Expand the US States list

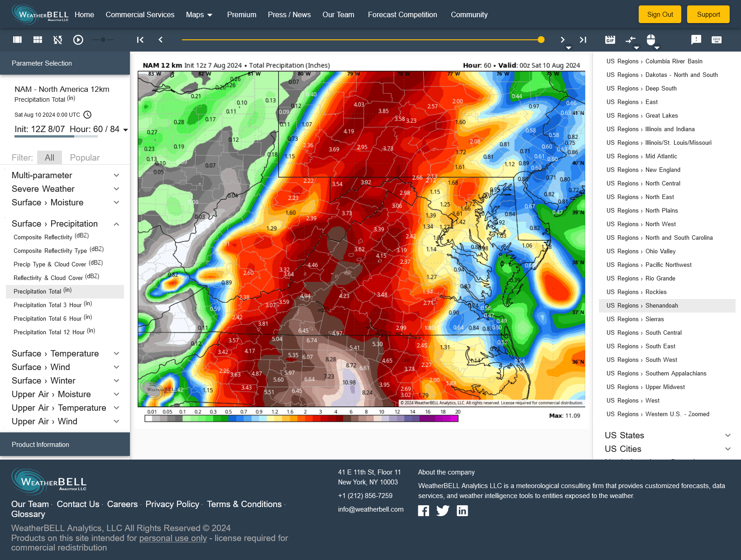pyautogui.click(x=668, y=435)
